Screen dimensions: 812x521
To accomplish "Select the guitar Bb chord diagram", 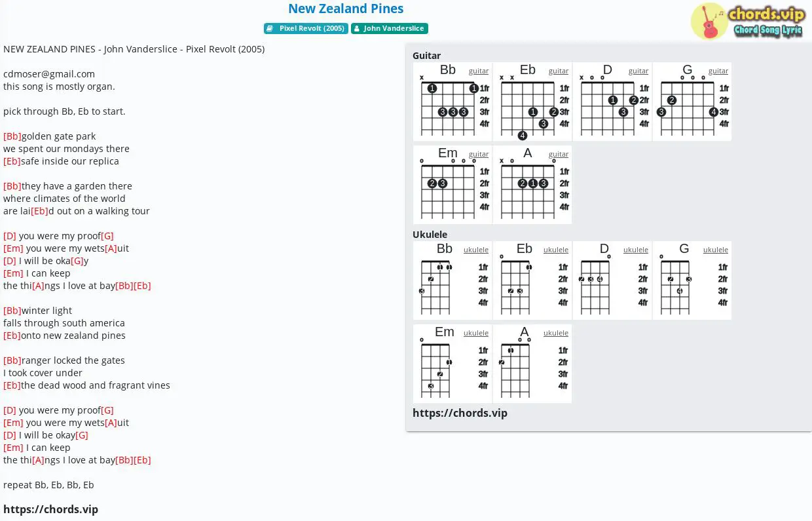I will point(452,102).
